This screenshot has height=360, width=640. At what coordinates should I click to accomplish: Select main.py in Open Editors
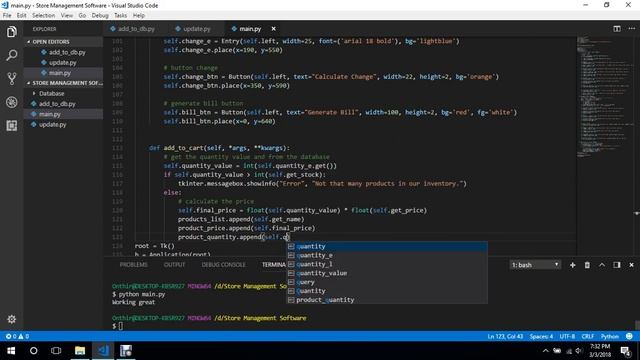coord(63,73)
